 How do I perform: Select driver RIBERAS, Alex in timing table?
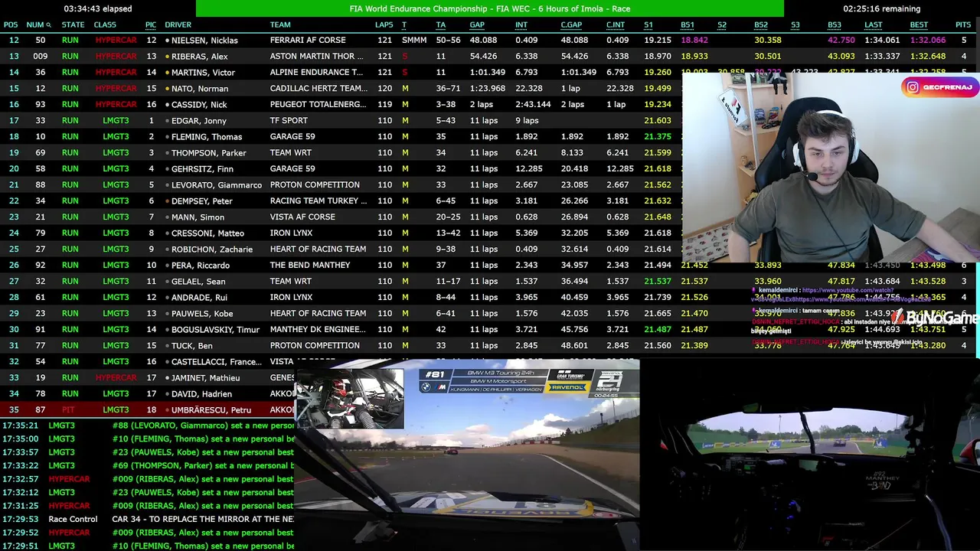click(x=199, y=56)
